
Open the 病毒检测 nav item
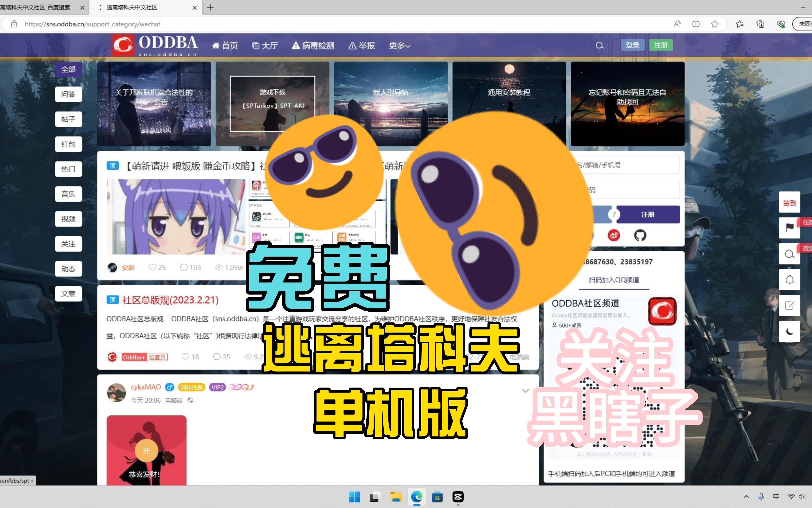pyautogui.click(x=313, y=45)
